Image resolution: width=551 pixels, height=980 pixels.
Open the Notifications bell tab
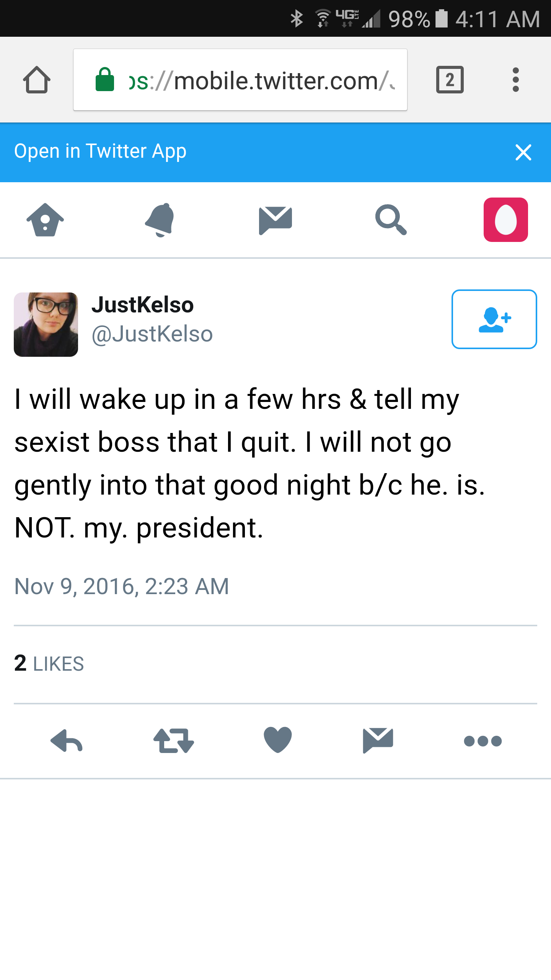[x=160, y=220]
